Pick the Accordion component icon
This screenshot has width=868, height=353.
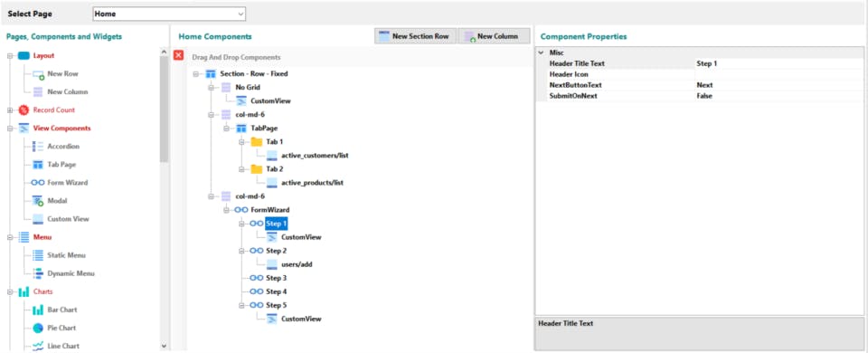click(x=38, y=147)
